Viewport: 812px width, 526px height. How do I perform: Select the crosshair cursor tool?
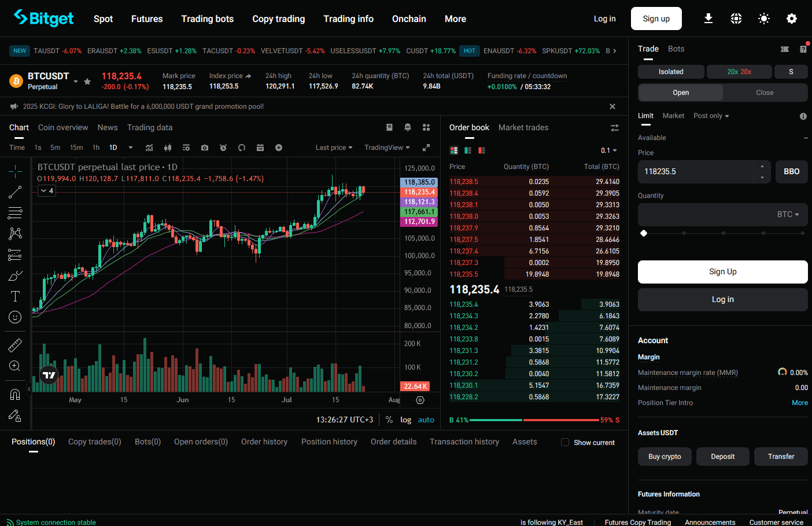pyautogui.click(x=15, y=171)
